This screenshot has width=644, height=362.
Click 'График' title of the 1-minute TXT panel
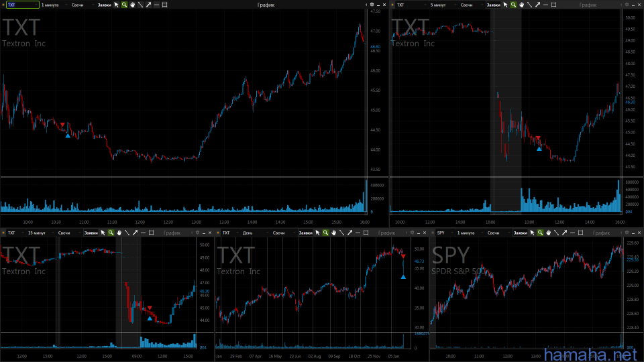click(x=266, y=5)
